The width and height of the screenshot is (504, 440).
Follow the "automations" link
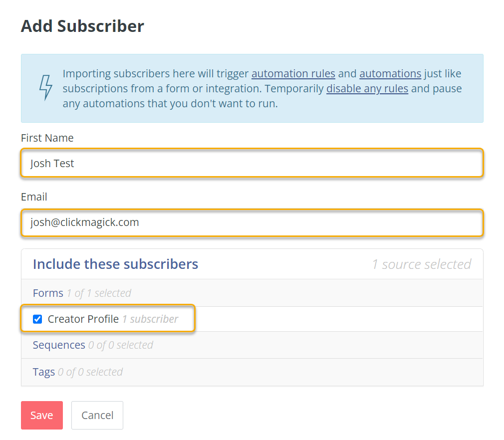(x=390, y=74)
